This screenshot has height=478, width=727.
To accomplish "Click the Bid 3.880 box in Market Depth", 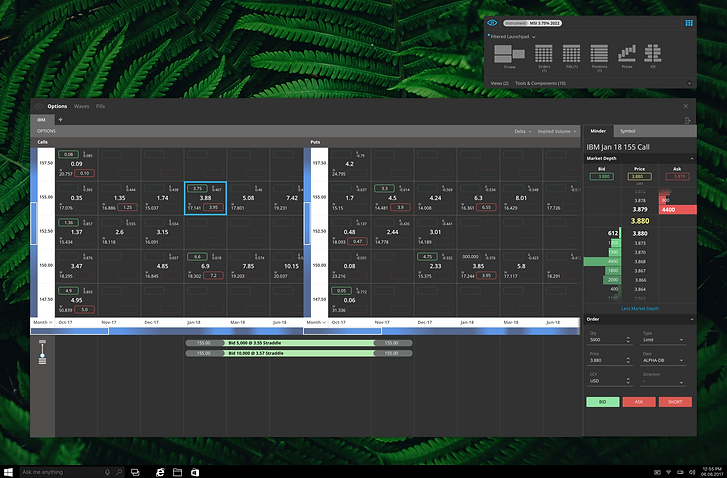I will pos(602,176).
